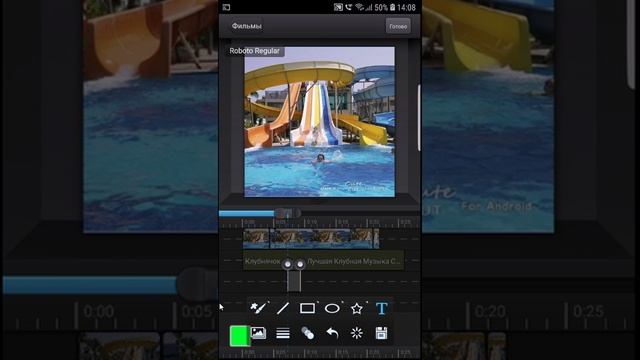Viewport: 640px width, 360px height.
Task: Open the line thickness options icon
Action: [x=282, y=333]
